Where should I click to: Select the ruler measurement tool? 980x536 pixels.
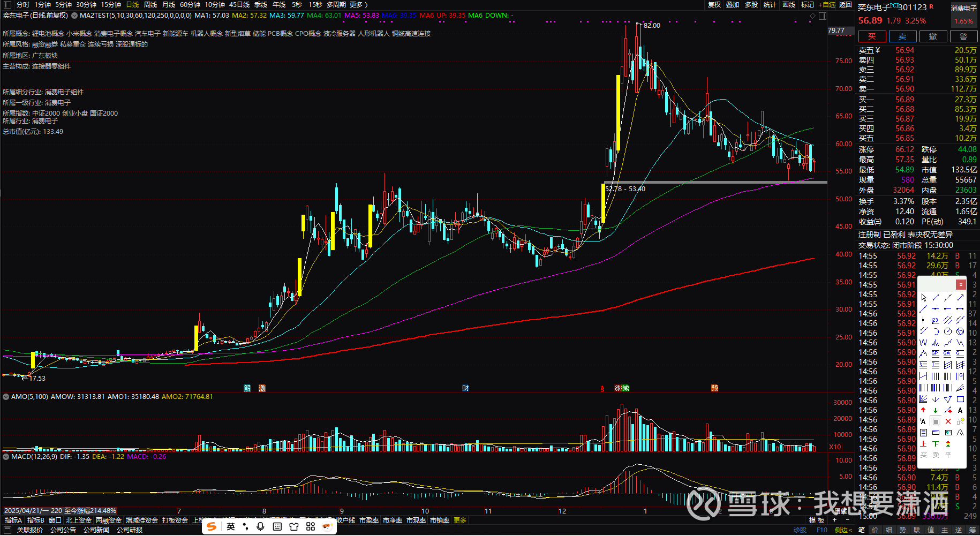click(x=936, y=433)
